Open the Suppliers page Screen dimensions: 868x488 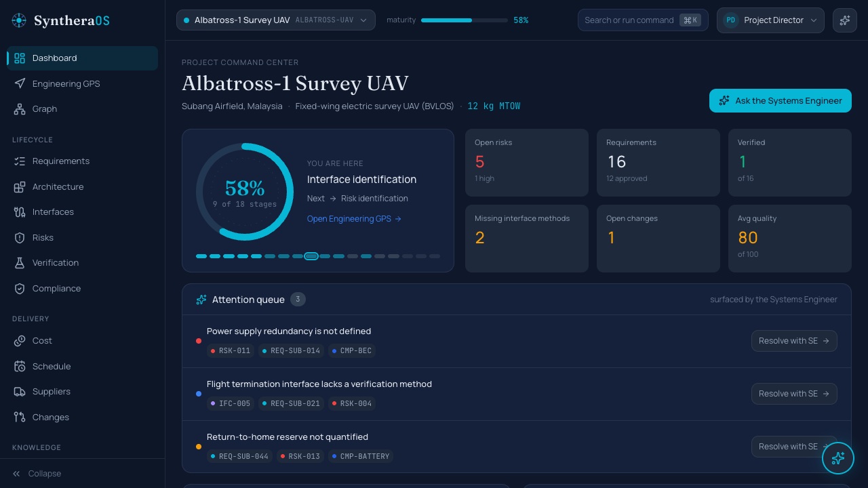(x=82, y=392)
